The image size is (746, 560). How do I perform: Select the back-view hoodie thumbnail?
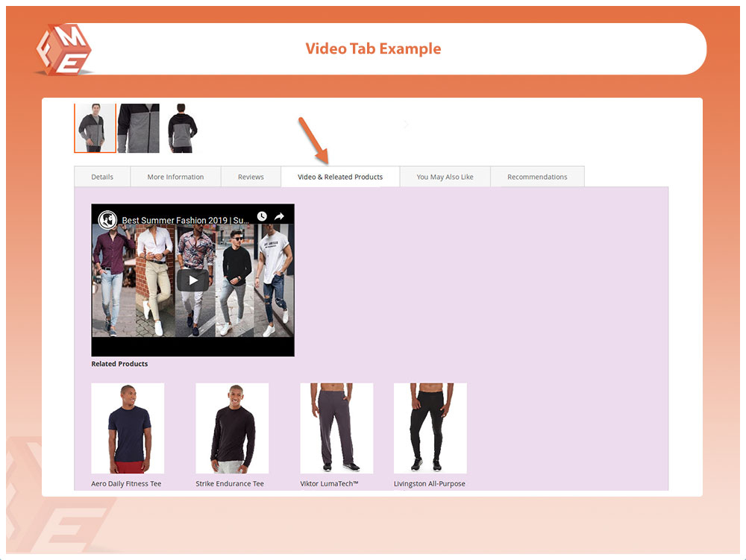click(x=181, y=128)
